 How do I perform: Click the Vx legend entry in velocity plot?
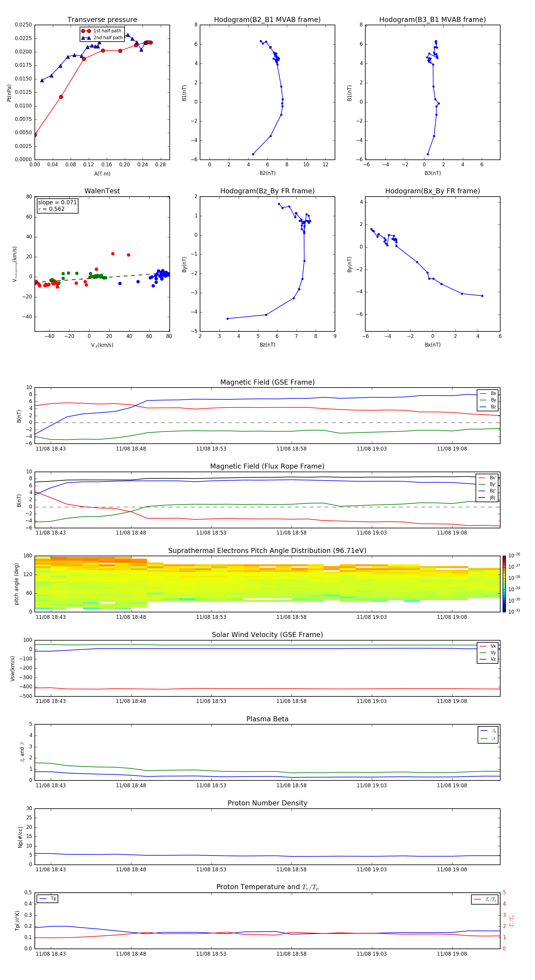pos(488,646)
